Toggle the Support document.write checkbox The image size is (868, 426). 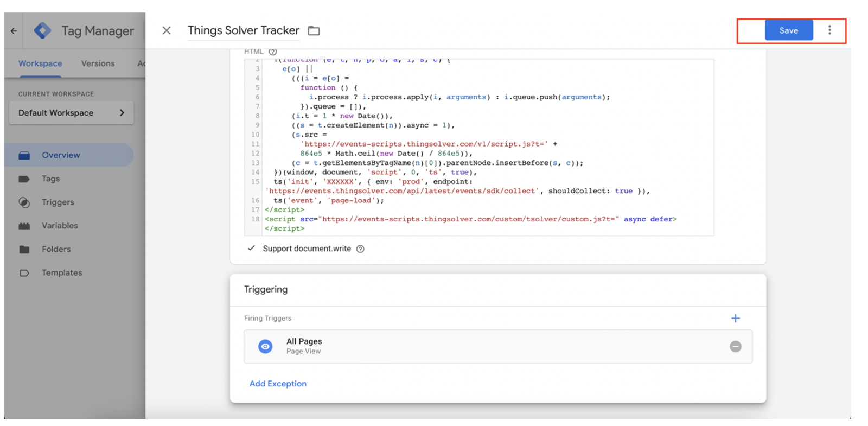251,248
